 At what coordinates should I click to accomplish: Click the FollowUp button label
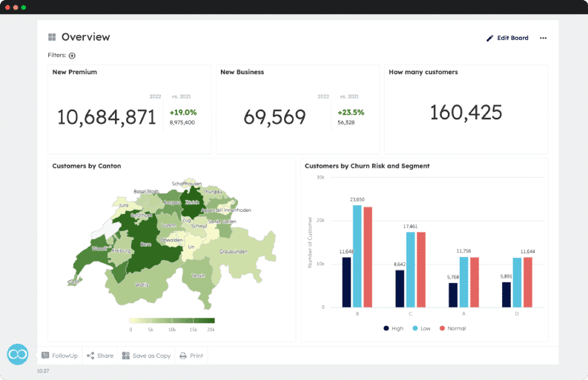point(65,356)
